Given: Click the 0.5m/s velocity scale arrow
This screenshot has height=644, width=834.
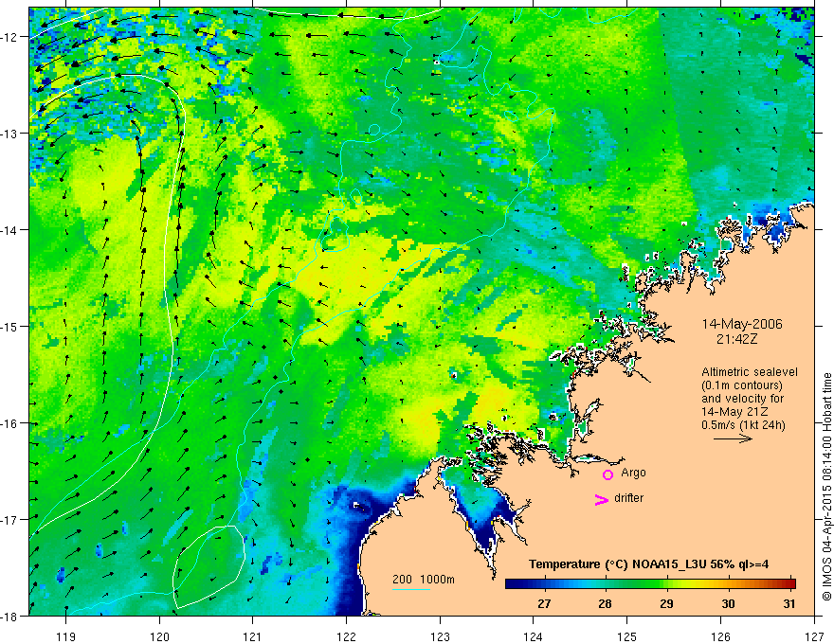Looking at the screenshot, I should tap(733, 438).
